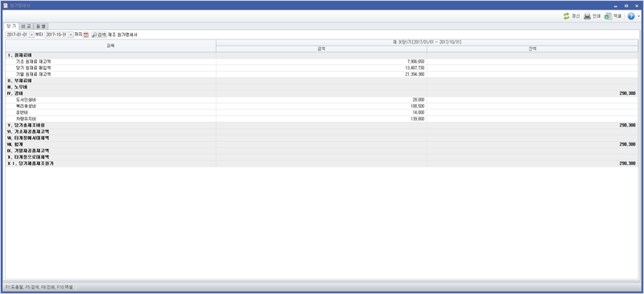Select the Ⅳ. 경비 row

coord(321,93)
